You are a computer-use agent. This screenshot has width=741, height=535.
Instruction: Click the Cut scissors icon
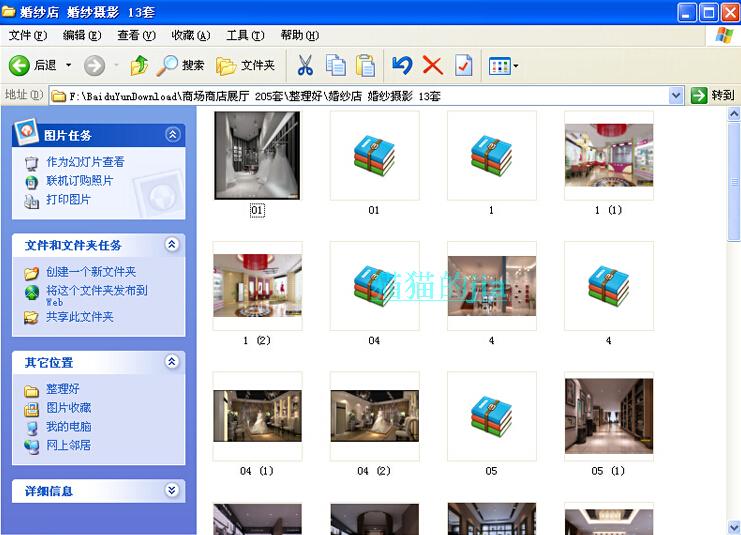coord(305,66)
